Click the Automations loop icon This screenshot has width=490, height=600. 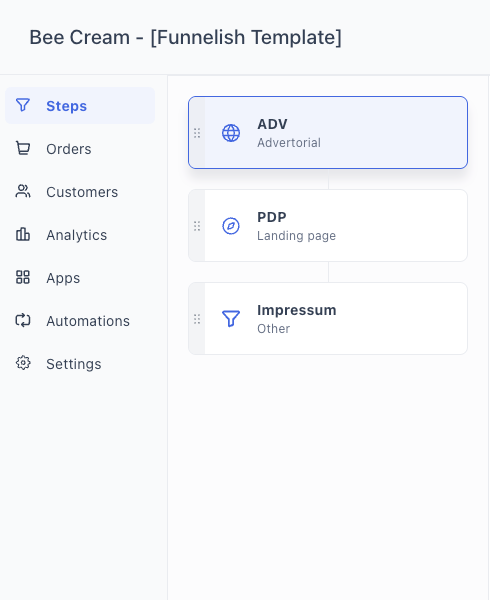(x=23, y=320)
